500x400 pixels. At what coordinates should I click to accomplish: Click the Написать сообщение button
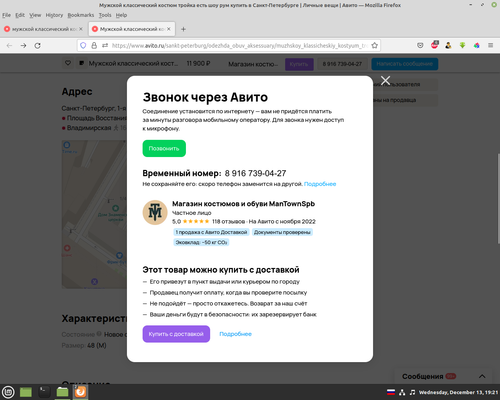tap(405, 64)
